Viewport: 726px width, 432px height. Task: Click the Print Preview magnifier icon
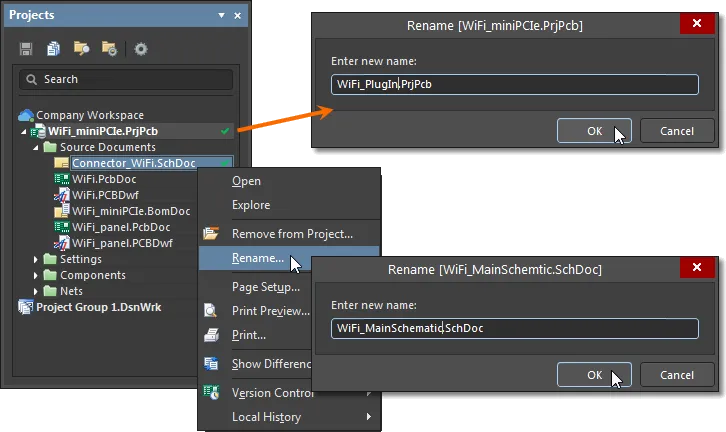coord(211,310)
